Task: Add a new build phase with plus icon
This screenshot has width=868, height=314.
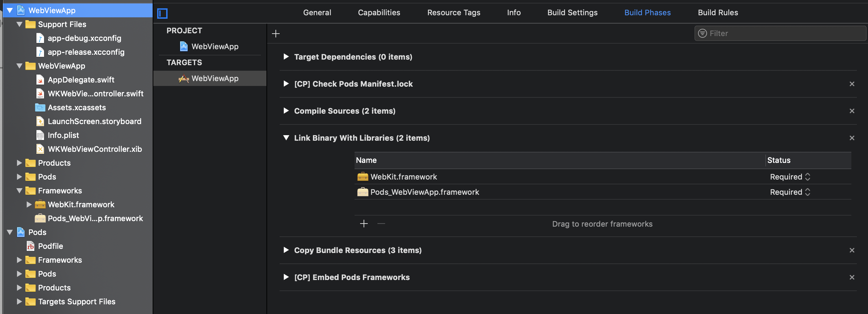Action: (276, 34)
